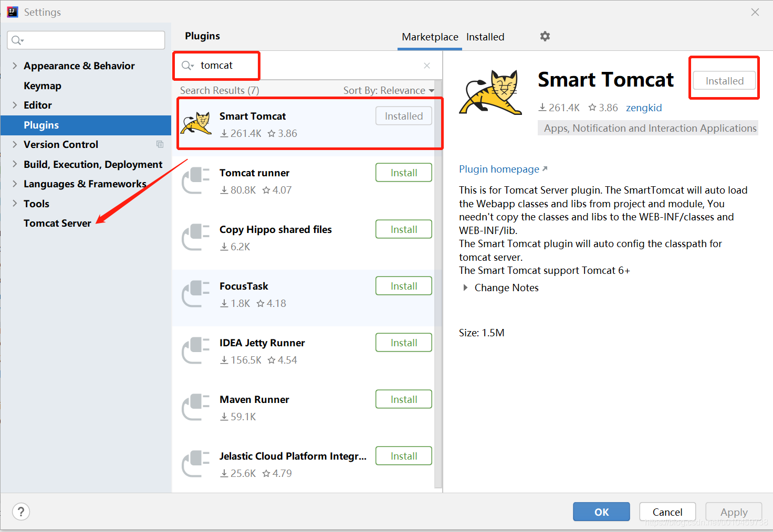Click the magnifier icon in plugin search field
This screenshot has width=773, height=532.
[187, 66]
